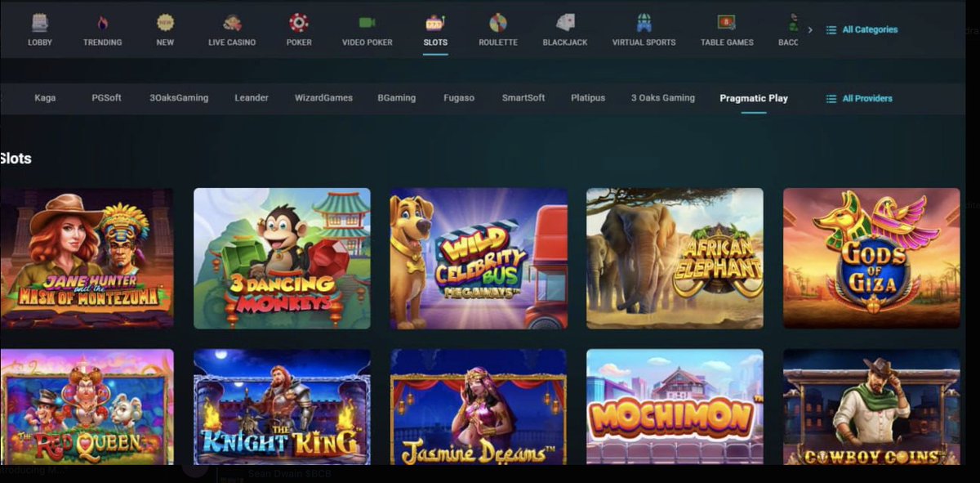Image resolution: width=980 pixels, height=483 pixels.
Task: Go to the VIRTUAL SPORTS category
Action: [644, 42]
